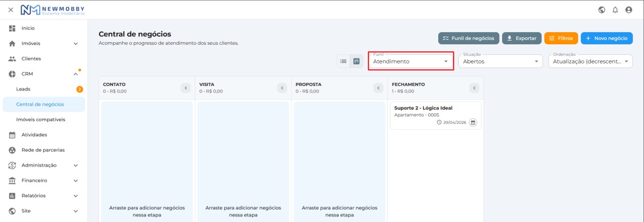Switch to kanban board view icon
644x222 pixels.
tap(357, 61)
